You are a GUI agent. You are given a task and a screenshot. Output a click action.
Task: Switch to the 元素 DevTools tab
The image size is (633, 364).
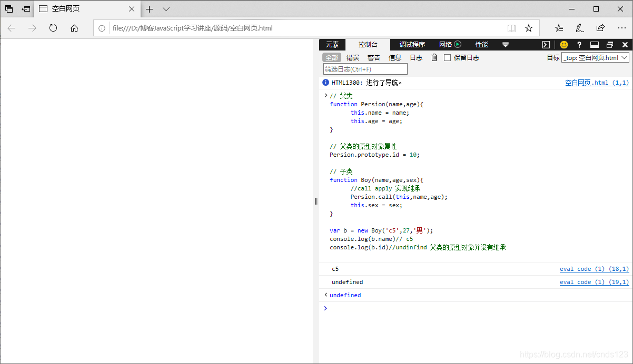pos(332,45)
